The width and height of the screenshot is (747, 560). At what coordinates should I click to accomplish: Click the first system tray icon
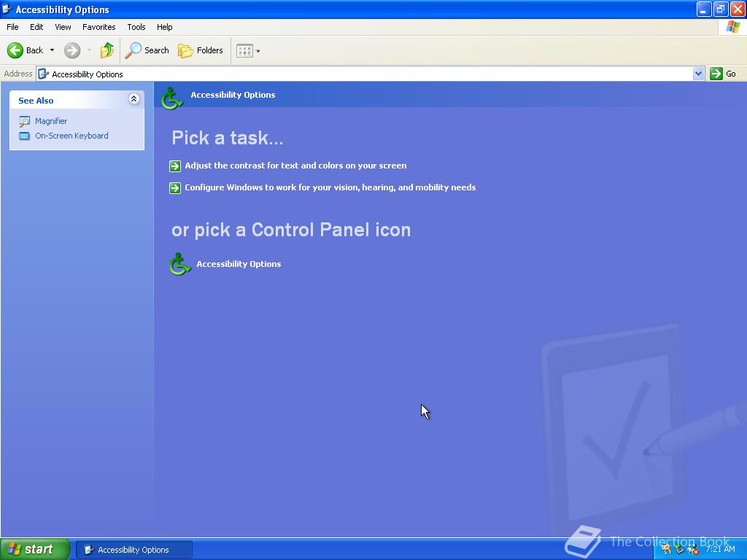[x=666, y=549]
